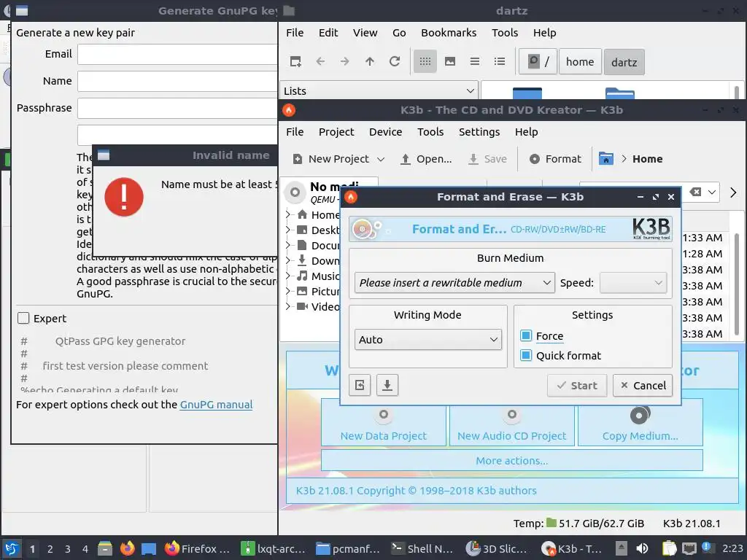Switch file manager to icon view

(x=425, y=61)
